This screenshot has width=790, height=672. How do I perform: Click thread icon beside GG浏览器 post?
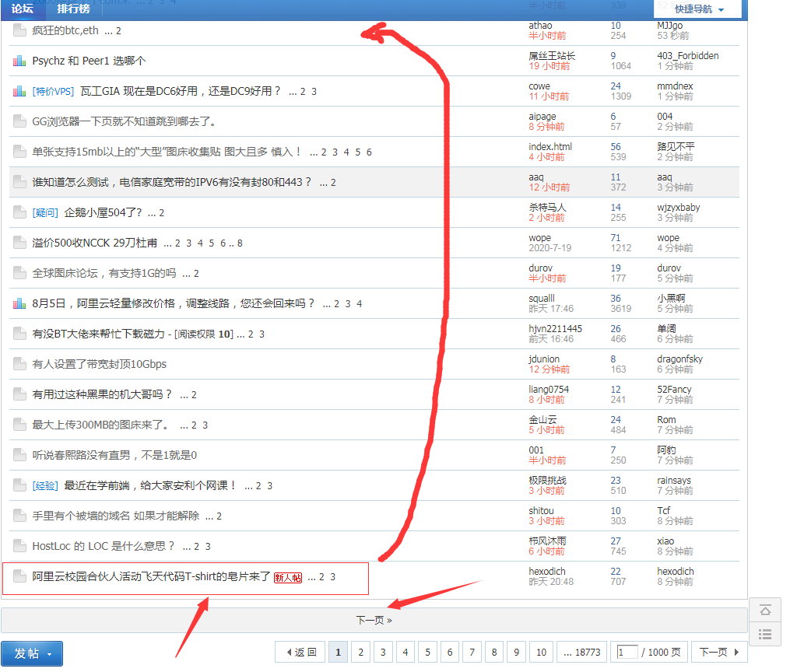point(19,121)
